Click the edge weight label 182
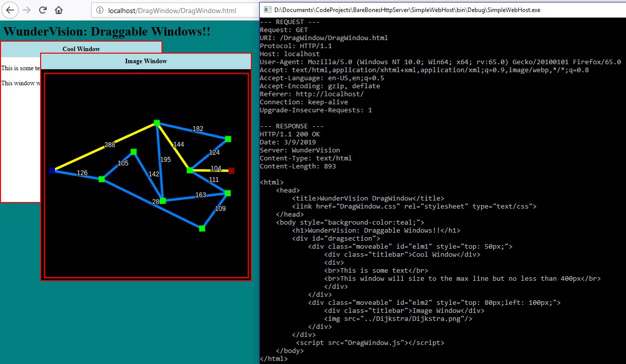This screenshot has height=364, width=626. coord(198,129)
